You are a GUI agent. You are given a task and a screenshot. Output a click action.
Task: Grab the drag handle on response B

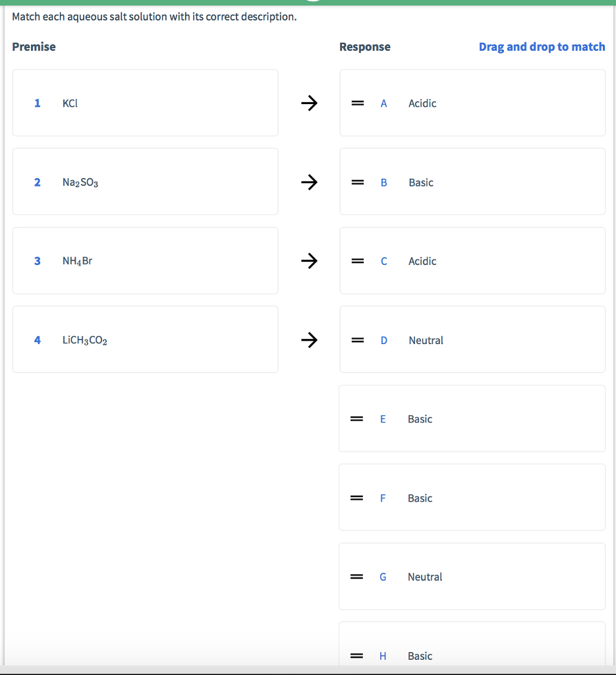coord(357,183)
